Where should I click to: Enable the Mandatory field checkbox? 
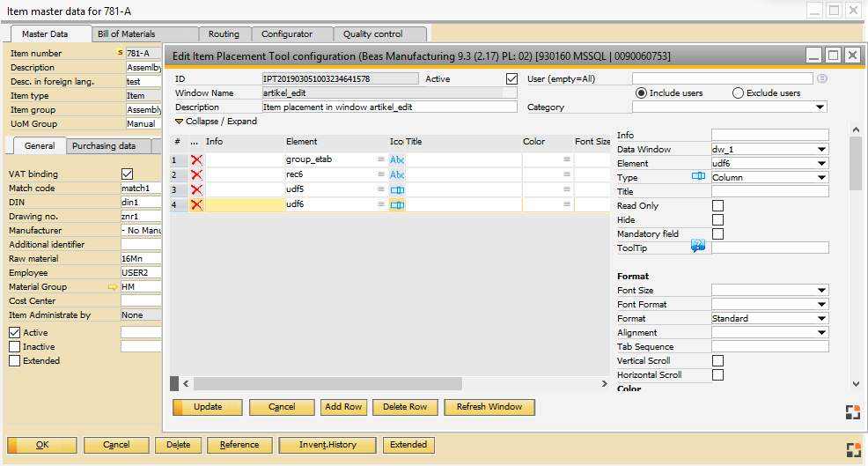pyautogui.click(x=717, y=234)
